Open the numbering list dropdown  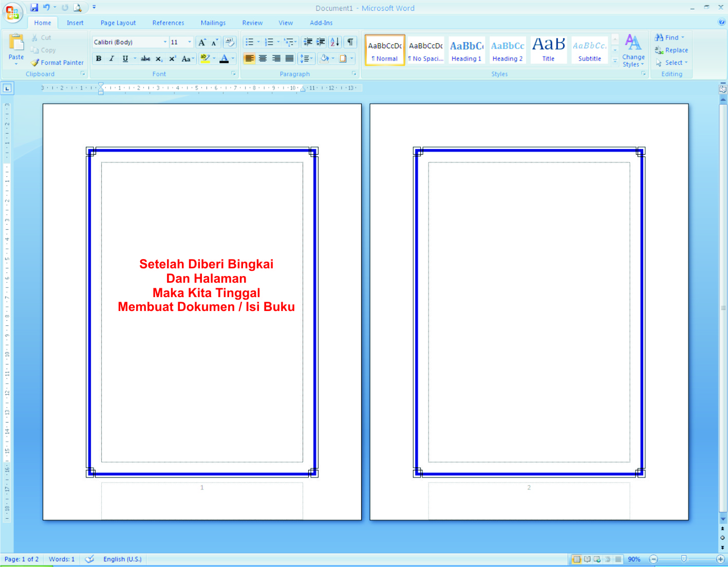click(278, 42)
